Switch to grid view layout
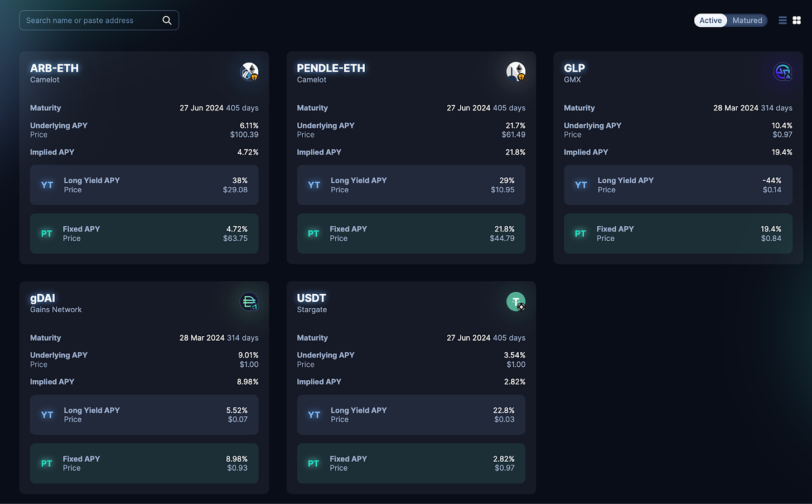The image size is (812, 504). (x=797, y=21)
